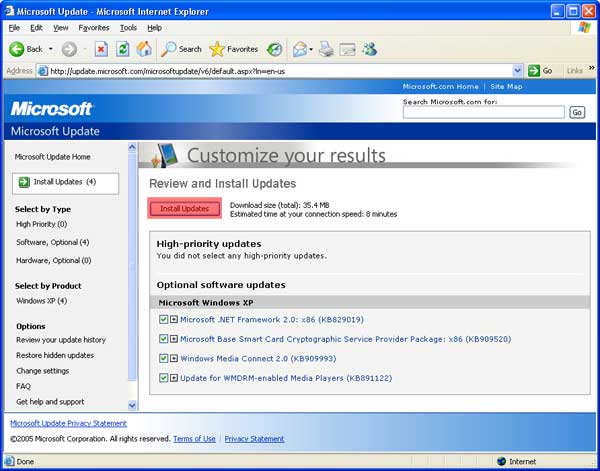Expand details for Smart Card Cryptographic Provider
The width and height of the screenshot is (600, 471).
pos(174,339)
